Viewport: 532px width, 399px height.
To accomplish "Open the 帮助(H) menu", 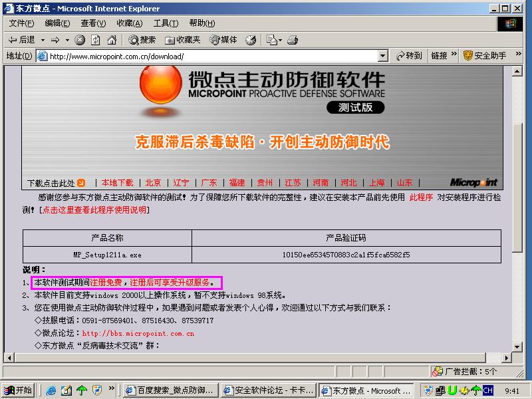I will click(202, 23).
